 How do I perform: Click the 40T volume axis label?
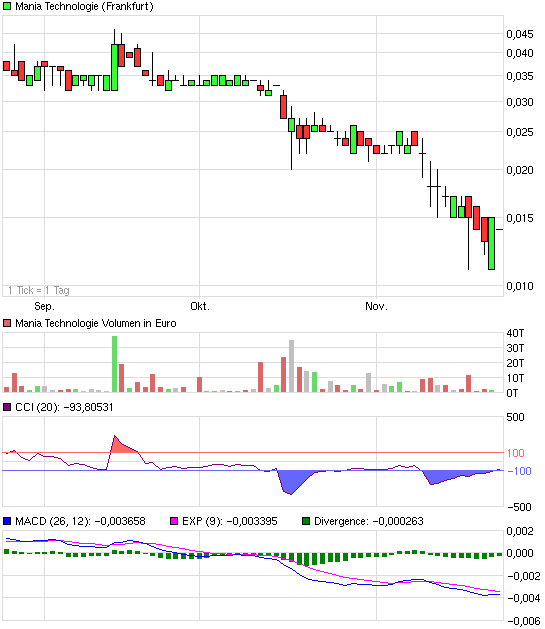515,333
